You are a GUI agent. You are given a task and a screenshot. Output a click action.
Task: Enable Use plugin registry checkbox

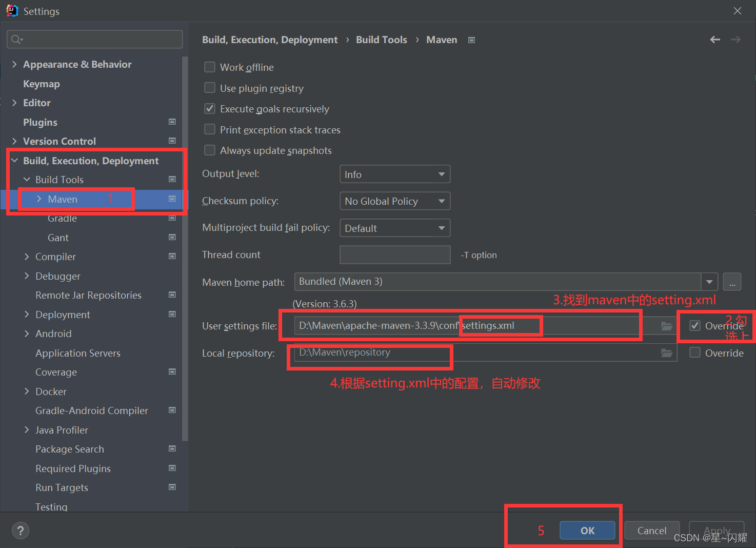[210, 88]
